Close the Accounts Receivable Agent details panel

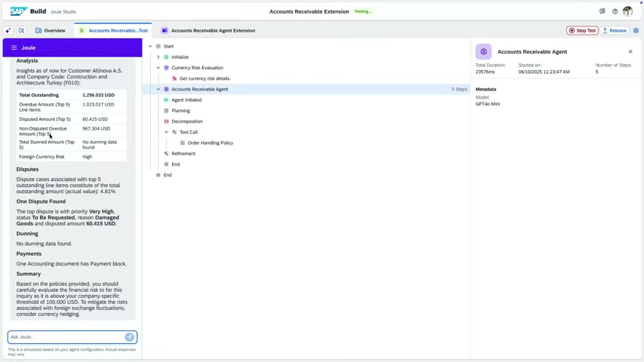(x=630, y=52)
